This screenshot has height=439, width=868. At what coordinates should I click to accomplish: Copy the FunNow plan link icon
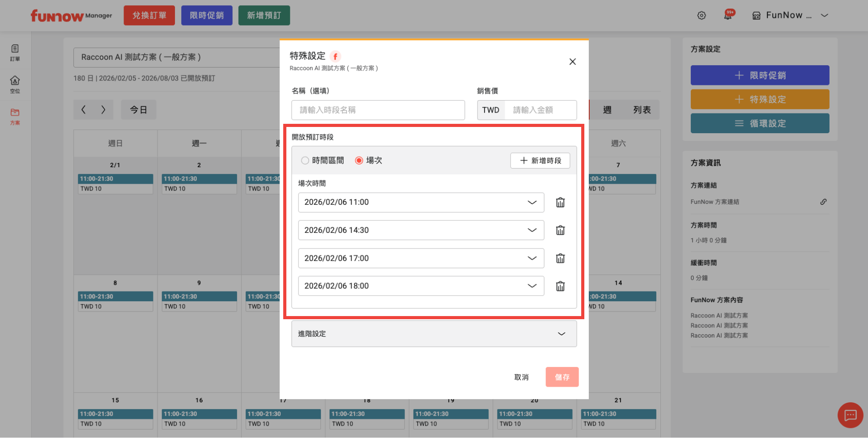click(823, 202)
